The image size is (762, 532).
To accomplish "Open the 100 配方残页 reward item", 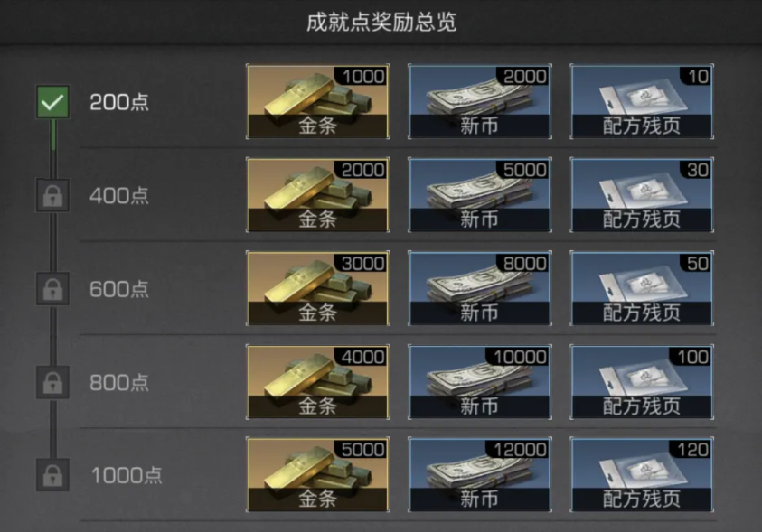I will click(642, 382).
